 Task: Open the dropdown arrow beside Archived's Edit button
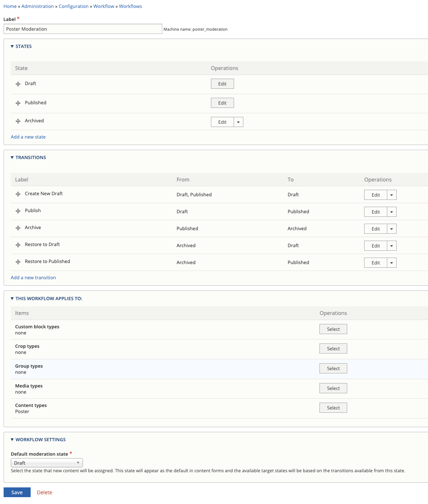238,122
